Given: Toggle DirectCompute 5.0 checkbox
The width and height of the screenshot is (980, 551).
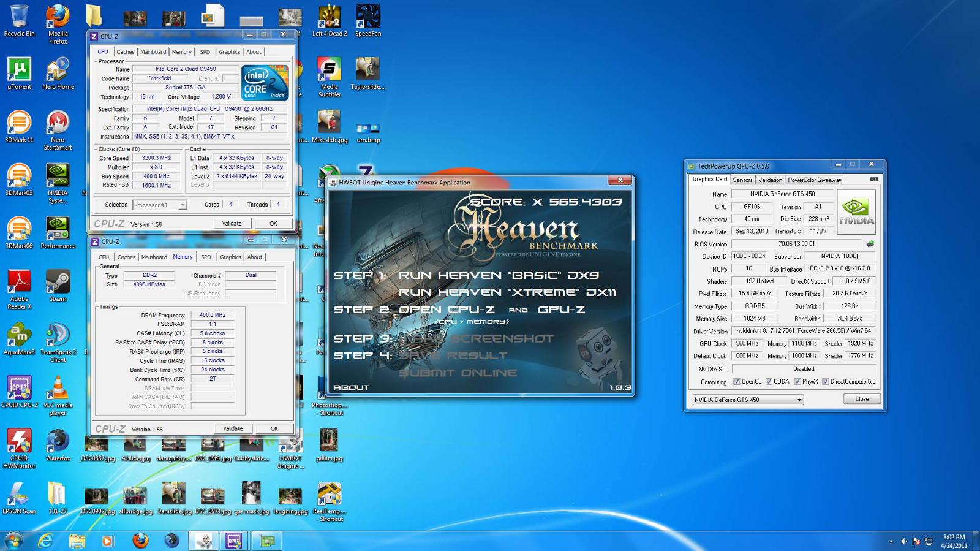Looking at the screenshot, I should point(825,381).
